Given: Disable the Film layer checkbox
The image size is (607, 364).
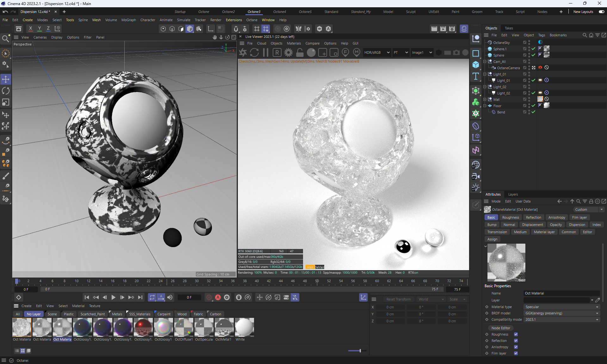Looking at the screenshot, I should 516,353.
